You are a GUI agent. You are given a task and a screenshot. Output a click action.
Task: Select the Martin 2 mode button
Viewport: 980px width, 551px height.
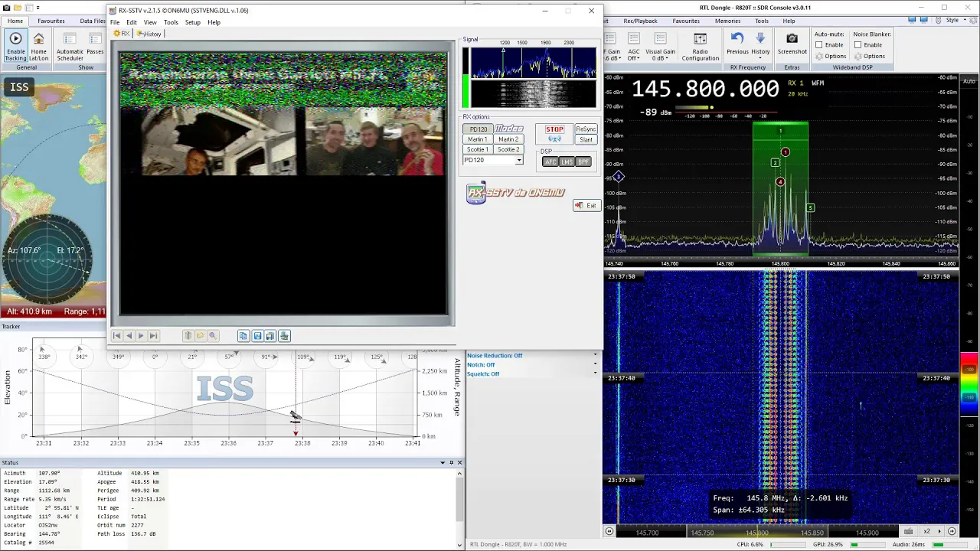pyautogui.click(x=508, y=139)
